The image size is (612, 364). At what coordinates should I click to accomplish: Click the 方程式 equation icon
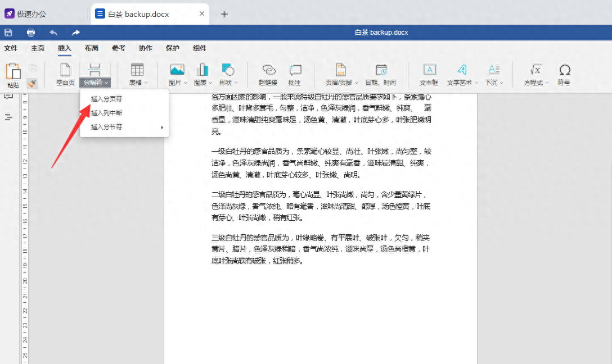click(535, 70)
